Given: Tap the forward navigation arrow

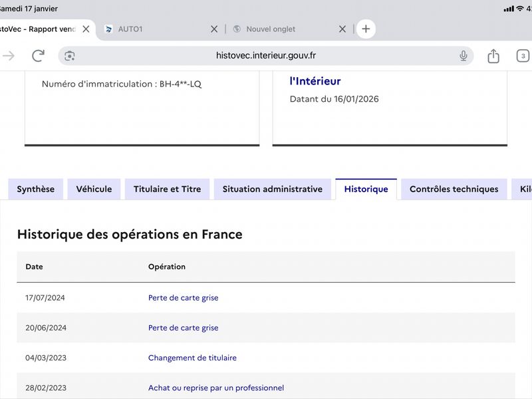Looking at the screenshot, I should (8, 56).
